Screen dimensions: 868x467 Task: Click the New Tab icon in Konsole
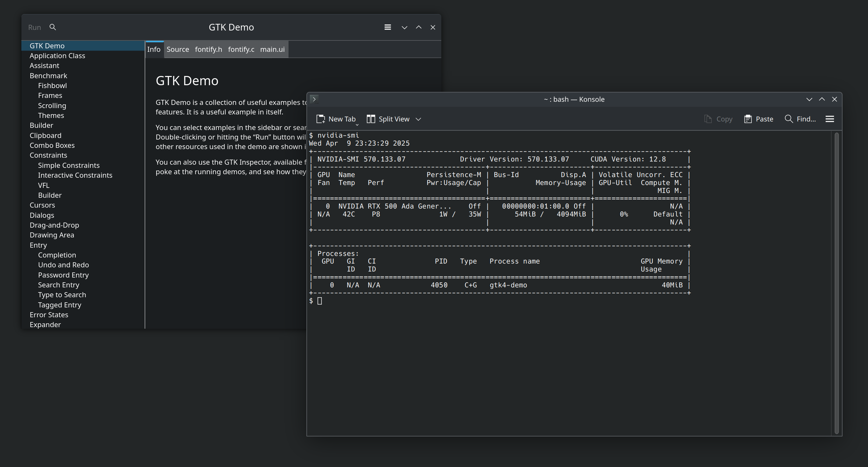point(320,119)
